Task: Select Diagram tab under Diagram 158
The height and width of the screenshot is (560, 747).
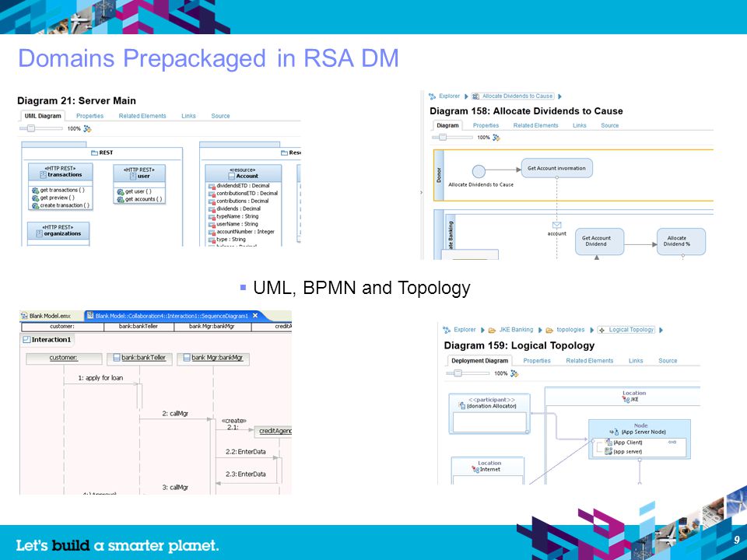Action: point(447,125)
